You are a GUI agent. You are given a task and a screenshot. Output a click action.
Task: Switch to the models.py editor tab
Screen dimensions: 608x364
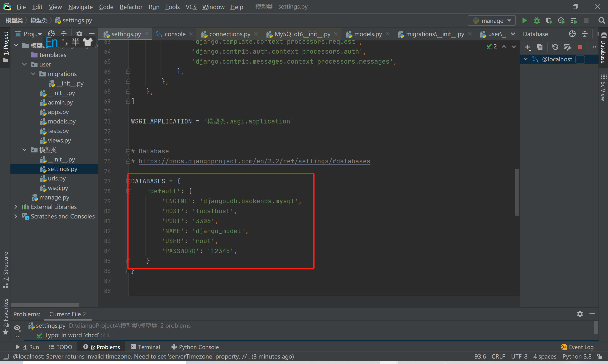point(368,34)
